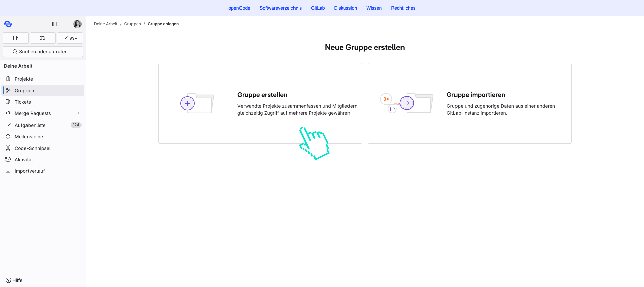Click the search or go to field
Viewport: 644px width, 287px height.
[x=43, y=52]
